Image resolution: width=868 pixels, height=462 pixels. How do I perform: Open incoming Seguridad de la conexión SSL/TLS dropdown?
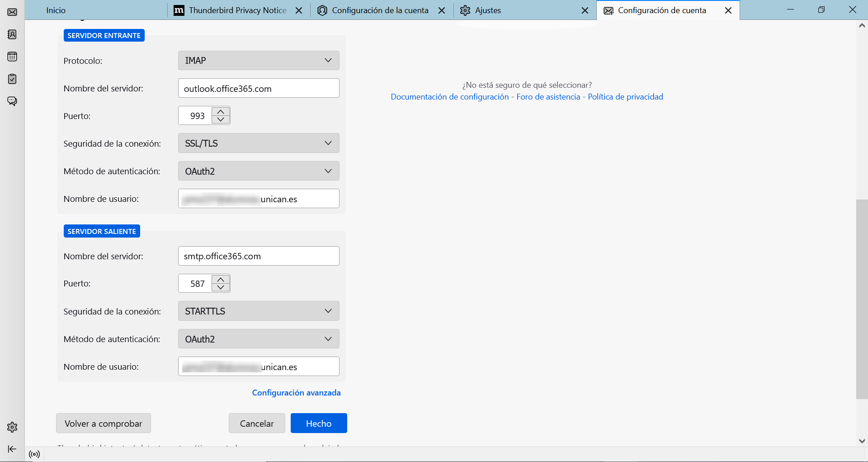(259, 143)
